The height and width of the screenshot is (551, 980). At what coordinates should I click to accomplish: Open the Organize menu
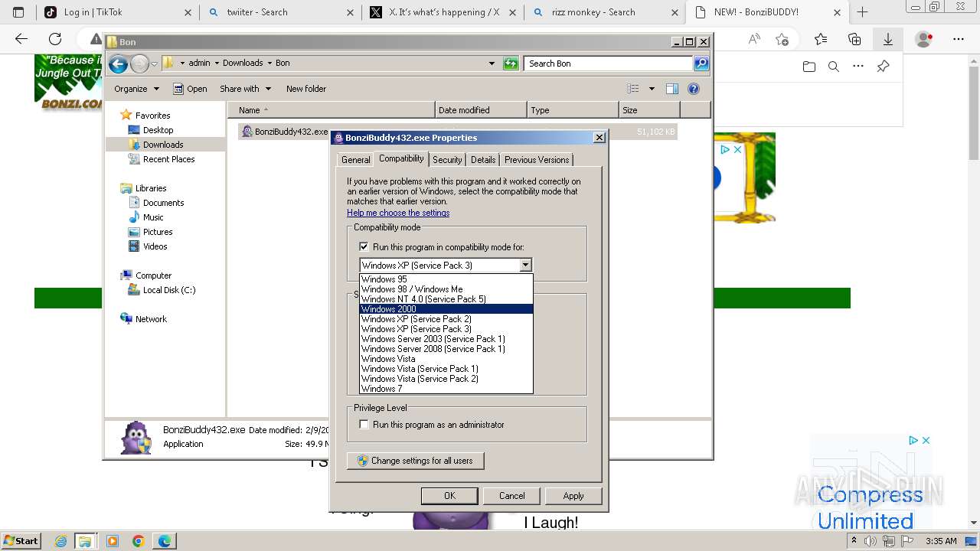136,89
